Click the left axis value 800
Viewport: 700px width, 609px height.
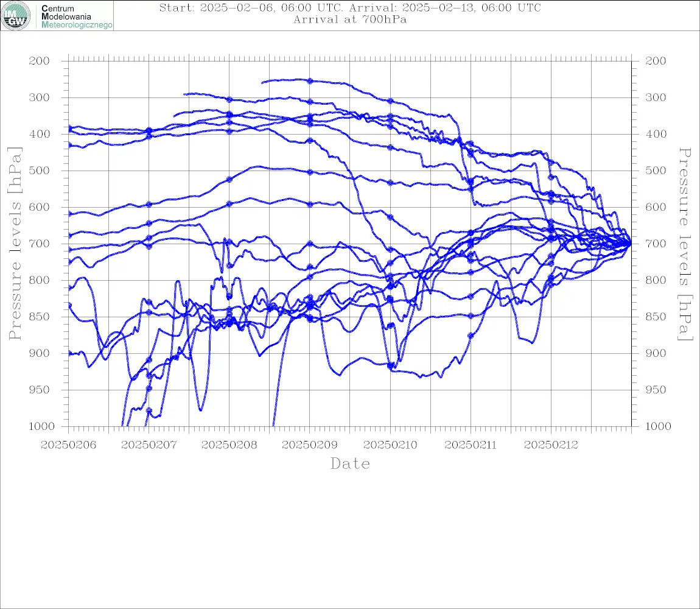coord(40,280)
